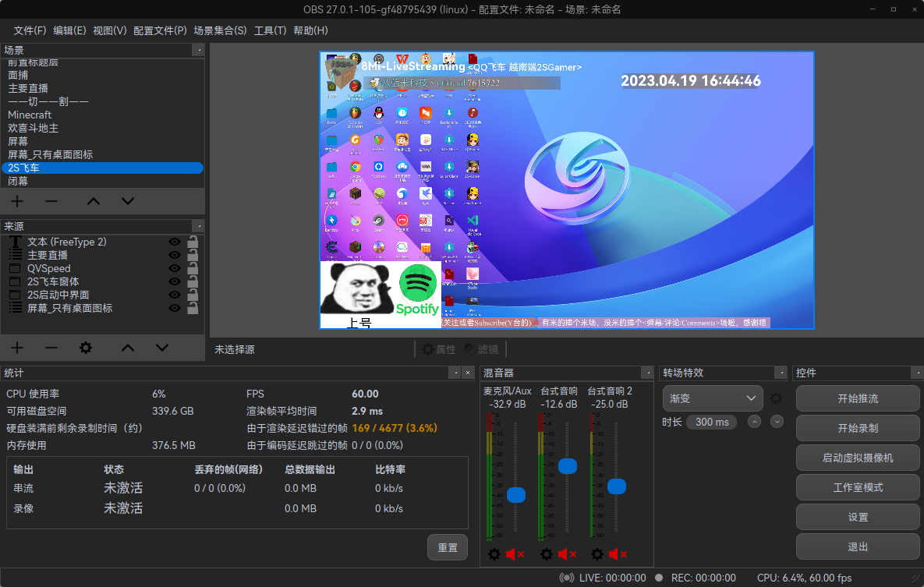This screenshot has width=924, height=587.
Task: Open 麦克风/Aux audio settings gear
Action: point(494,554)
